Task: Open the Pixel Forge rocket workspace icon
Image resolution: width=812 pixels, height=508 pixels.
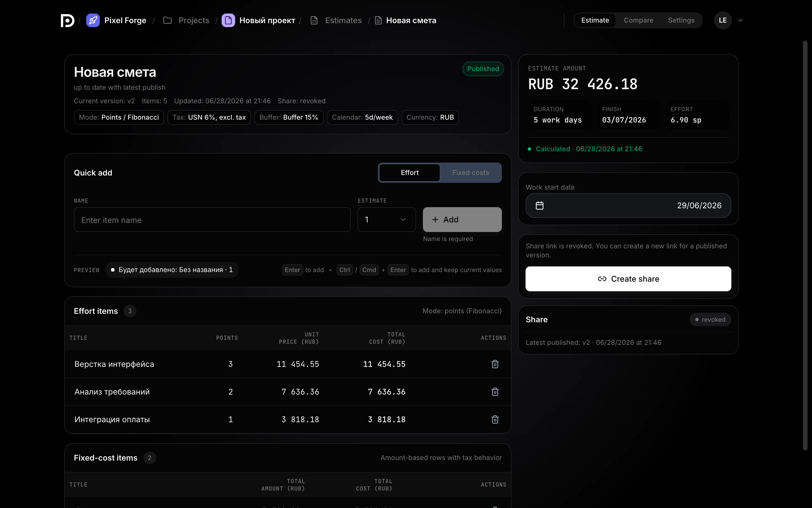Action: 93,21
